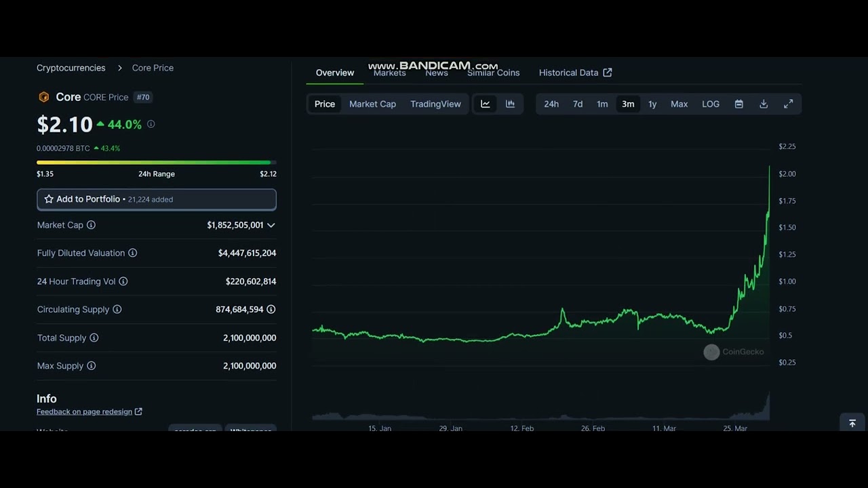Open the Similar Coins tab
Image resolution: width=868 pixels, height=488 pixels.
tap(494, 73)
